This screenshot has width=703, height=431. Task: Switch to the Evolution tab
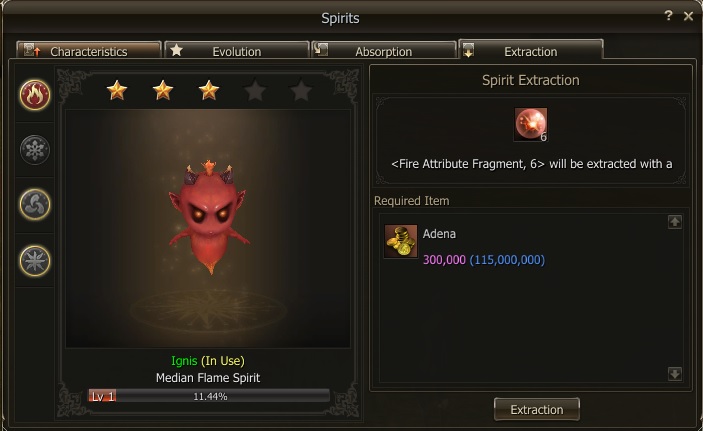237,50
